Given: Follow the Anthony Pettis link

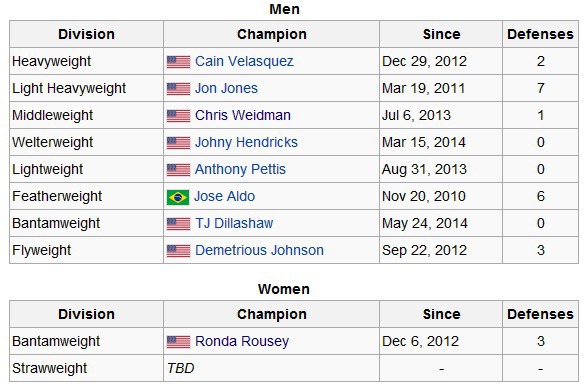Looking at the screenshot, I should point(240,169).
